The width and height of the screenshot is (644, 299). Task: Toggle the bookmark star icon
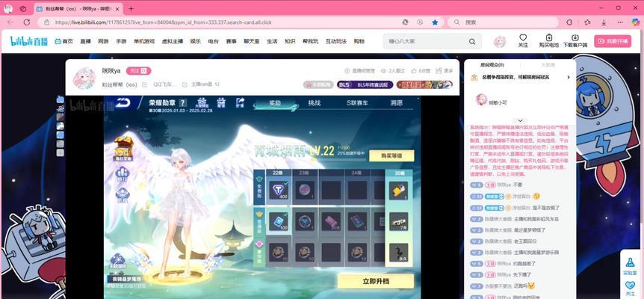(x=435, y=22)
